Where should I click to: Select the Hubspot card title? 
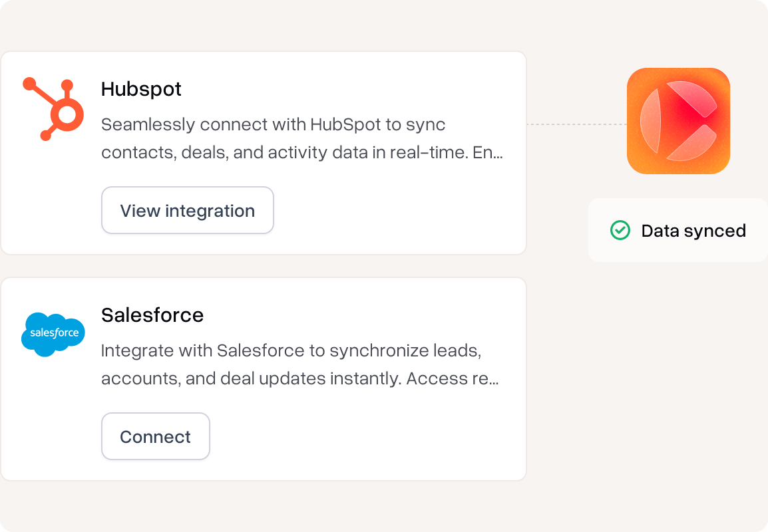(x=141, y=89)
